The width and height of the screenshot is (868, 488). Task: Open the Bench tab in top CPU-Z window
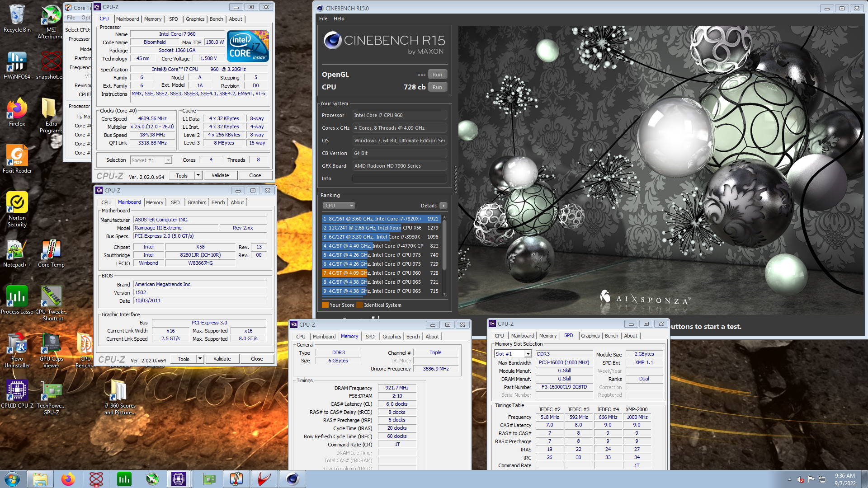click(217, 19)
